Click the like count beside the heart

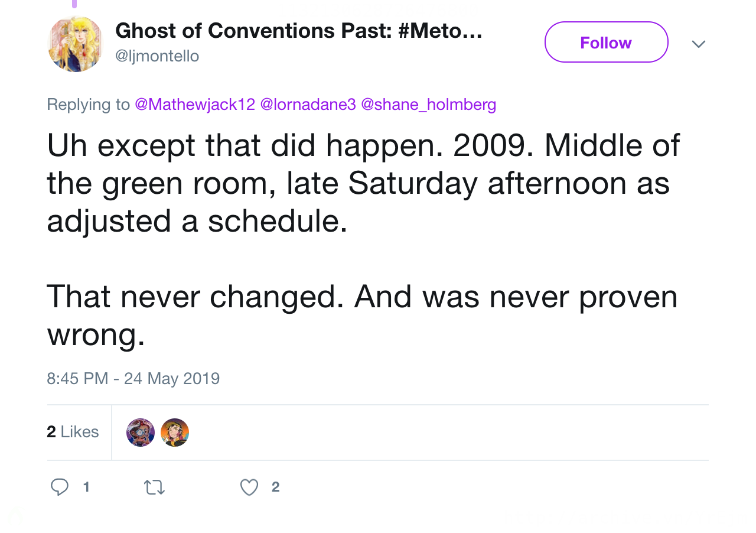point(275,487)
